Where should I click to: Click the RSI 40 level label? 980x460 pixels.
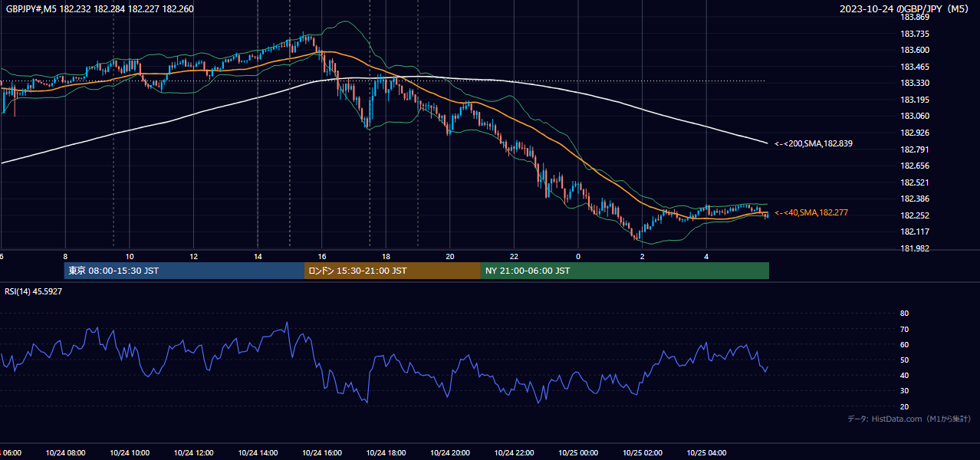[904, 375]
